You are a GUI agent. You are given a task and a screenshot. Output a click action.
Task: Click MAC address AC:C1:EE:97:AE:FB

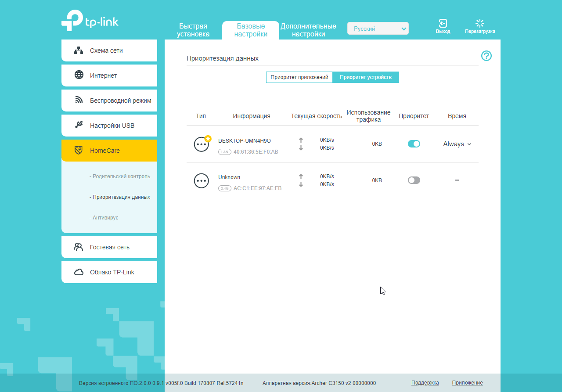click(258, 188)
